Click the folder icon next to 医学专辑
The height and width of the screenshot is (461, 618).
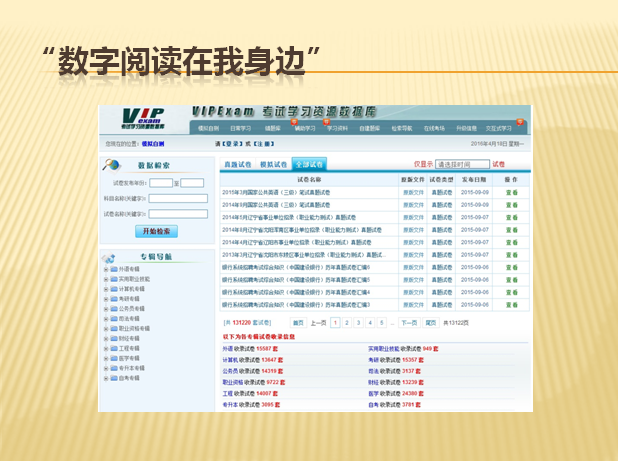tap(113, 357)
